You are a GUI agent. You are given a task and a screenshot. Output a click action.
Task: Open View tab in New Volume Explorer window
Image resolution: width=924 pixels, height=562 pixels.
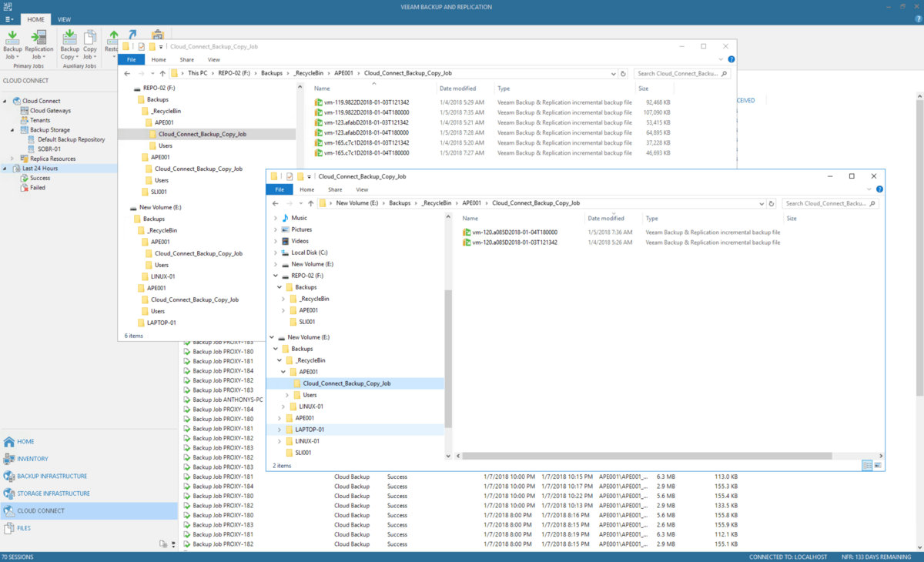[362, 189]
